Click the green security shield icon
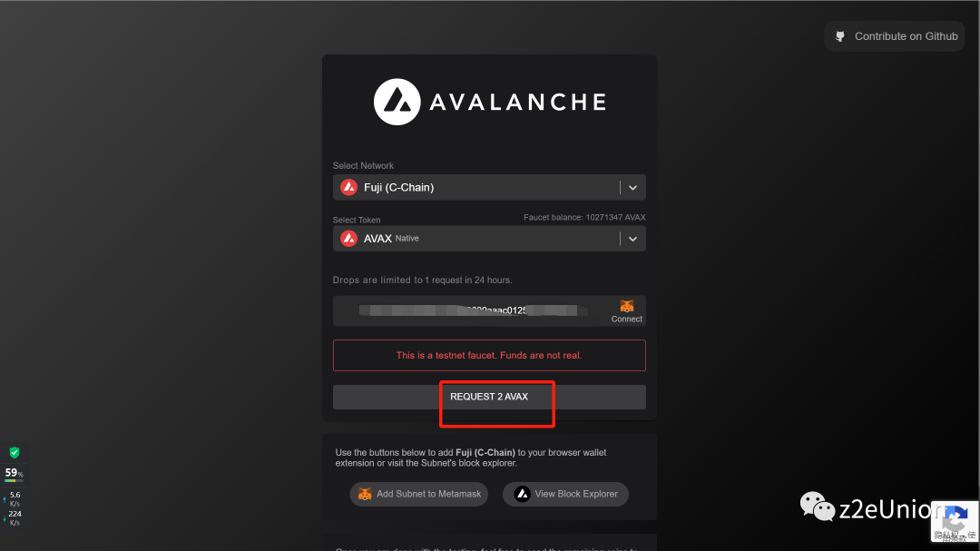The height and width of the screenshot is (551, 980). 15,452
